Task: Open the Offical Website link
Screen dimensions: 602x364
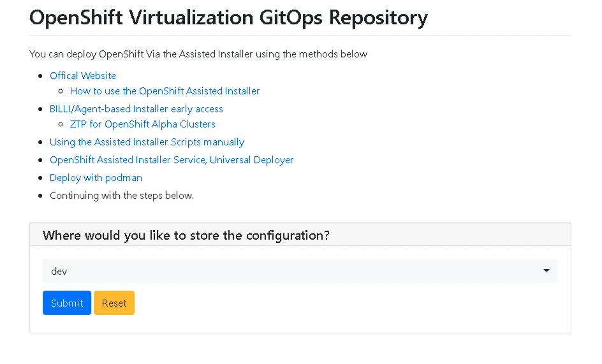Action: pyautogui.click(x=83, y=76)
